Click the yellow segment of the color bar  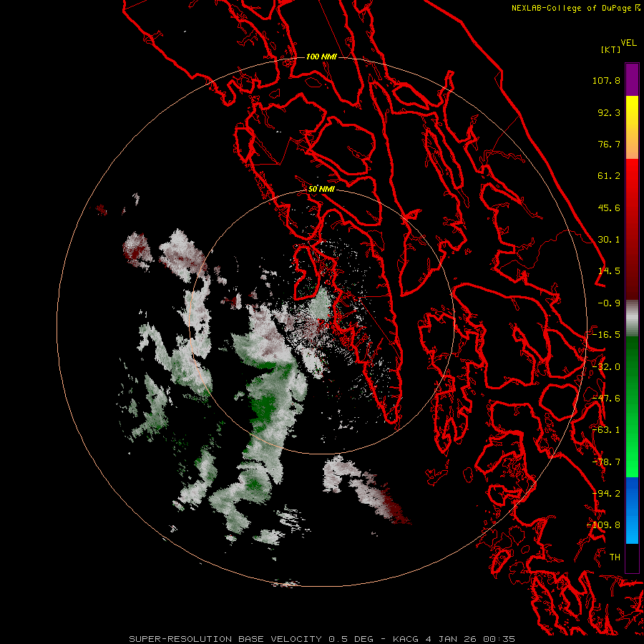click(x=632, y=113)
